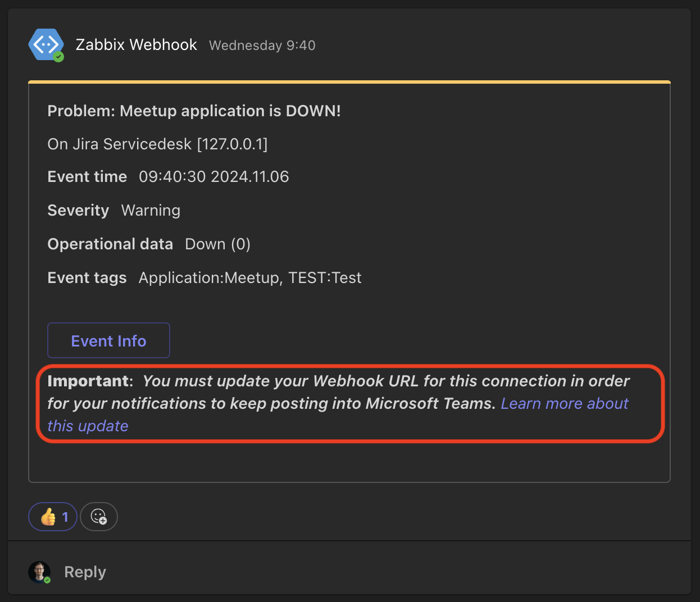Click the Event time label
The image size is (700, 602).
pos(87,177)
